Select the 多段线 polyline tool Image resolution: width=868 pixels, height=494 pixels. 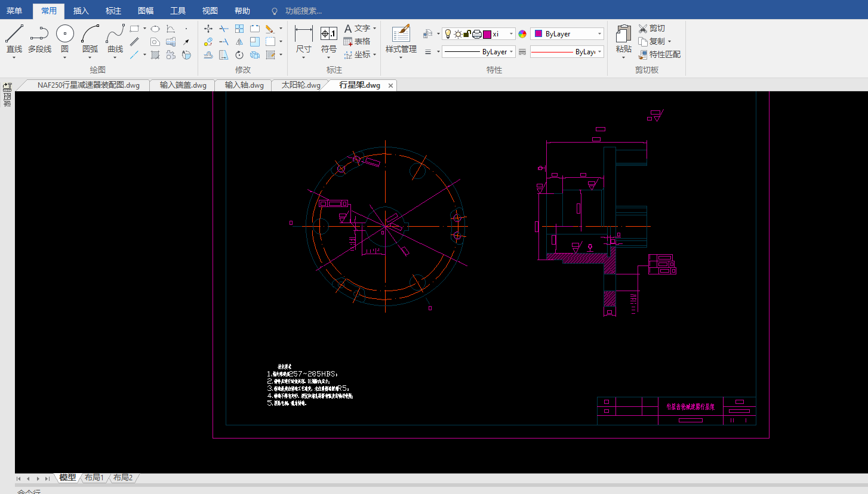(x=39, y=39)
